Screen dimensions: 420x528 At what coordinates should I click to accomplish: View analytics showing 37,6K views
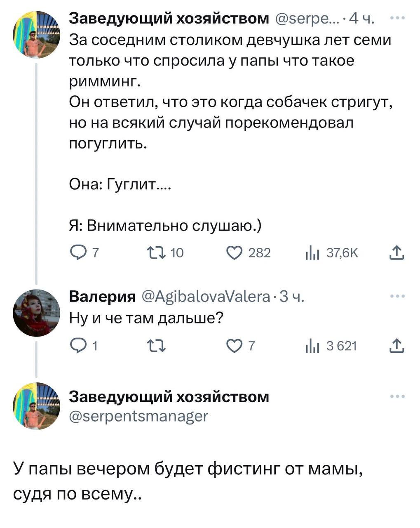tap(313, 252)
